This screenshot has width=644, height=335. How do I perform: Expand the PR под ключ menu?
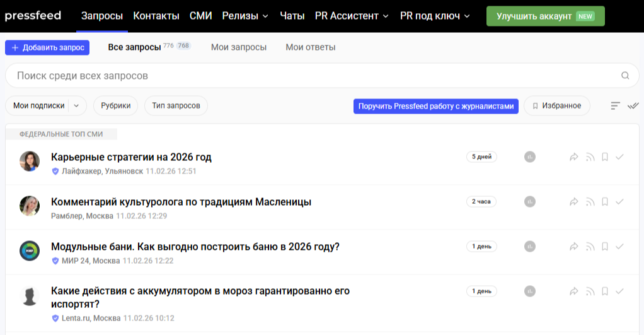(435, 16)
